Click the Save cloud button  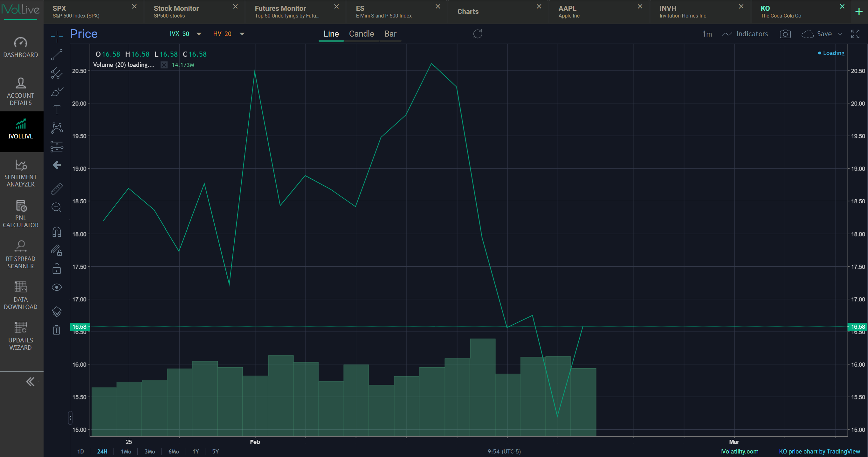[816, 34]
